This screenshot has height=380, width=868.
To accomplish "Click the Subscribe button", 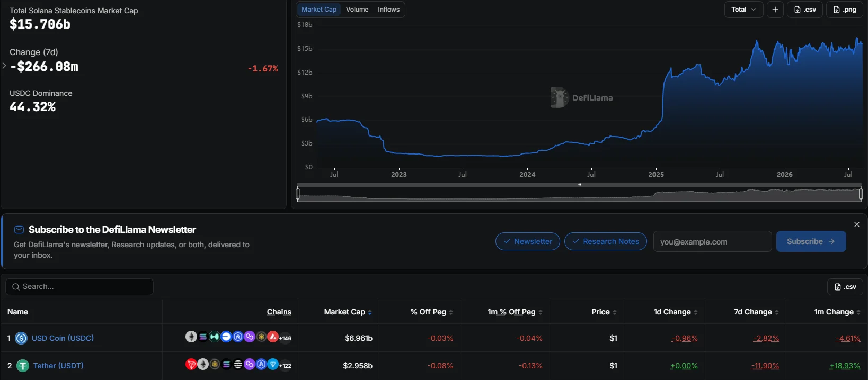I will click(811, 241).
